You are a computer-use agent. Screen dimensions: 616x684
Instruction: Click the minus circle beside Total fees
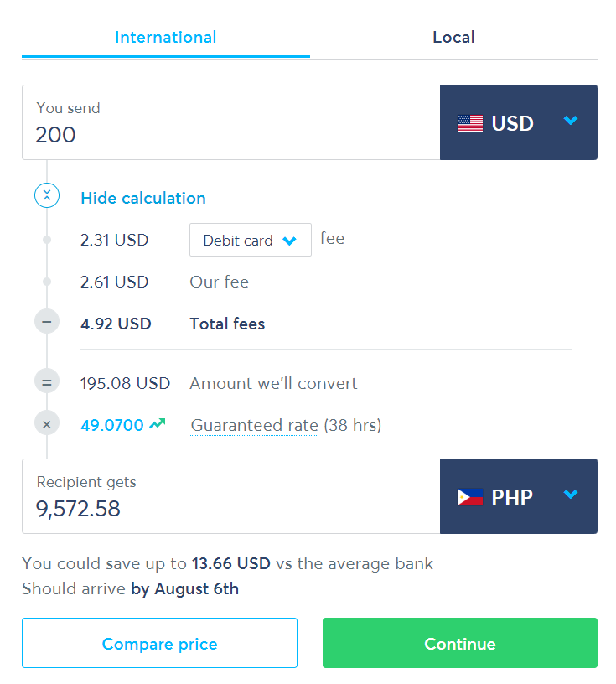click(x=47, y=322)
